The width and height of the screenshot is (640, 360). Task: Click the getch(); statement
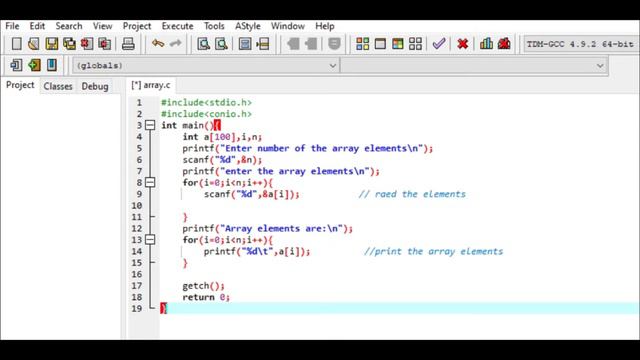click(x=203, y=286)
